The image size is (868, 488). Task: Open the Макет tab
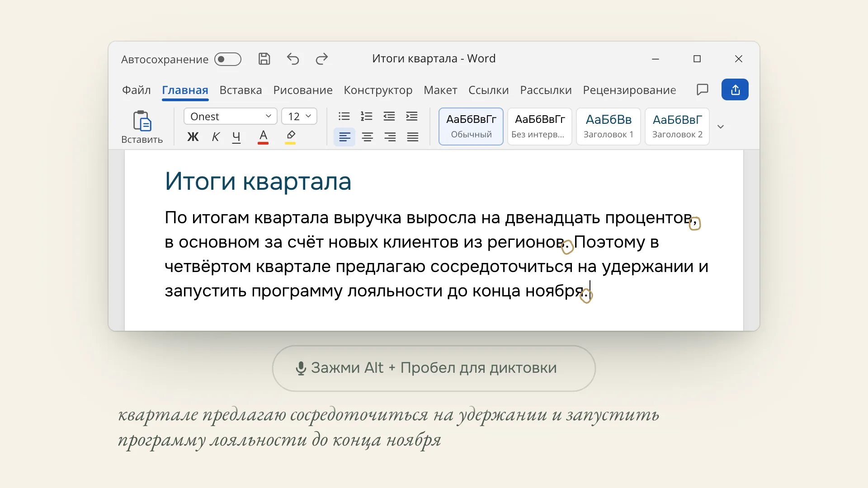pos(440,90)
